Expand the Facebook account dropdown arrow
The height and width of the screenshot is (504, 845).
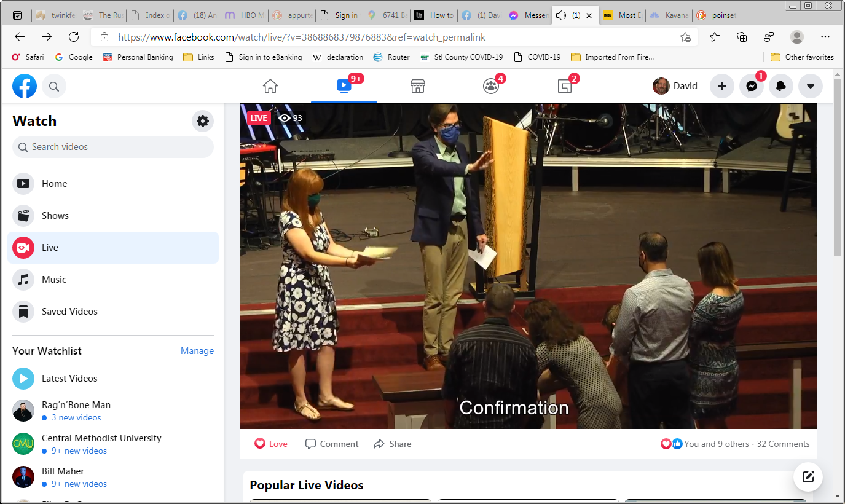tap(810, 86)
